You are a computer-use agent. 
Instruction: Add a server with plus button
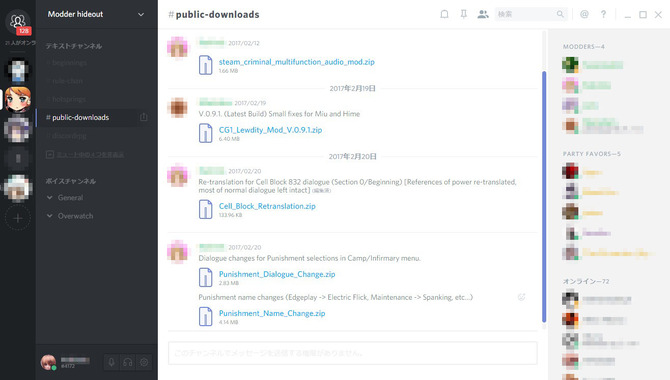tap(18, 218)
